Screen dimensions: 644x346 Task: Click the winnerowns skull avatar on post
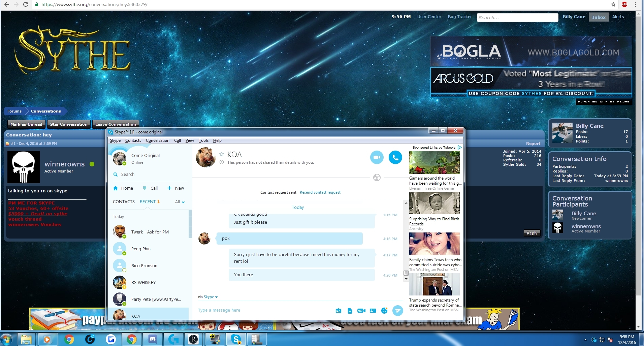point(24,167)
